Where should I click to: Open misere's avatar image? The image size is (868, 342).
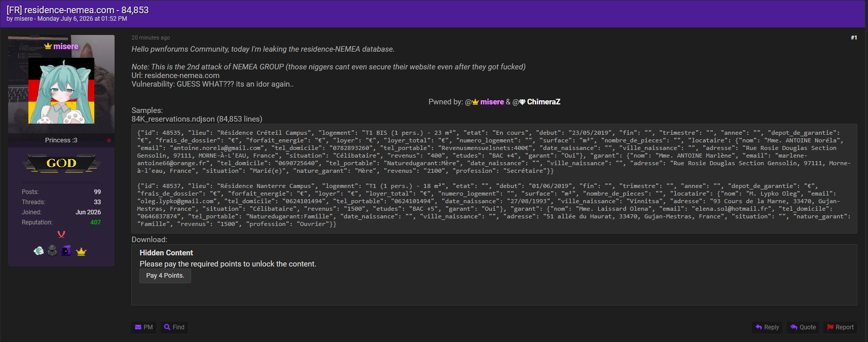[61, 91]
